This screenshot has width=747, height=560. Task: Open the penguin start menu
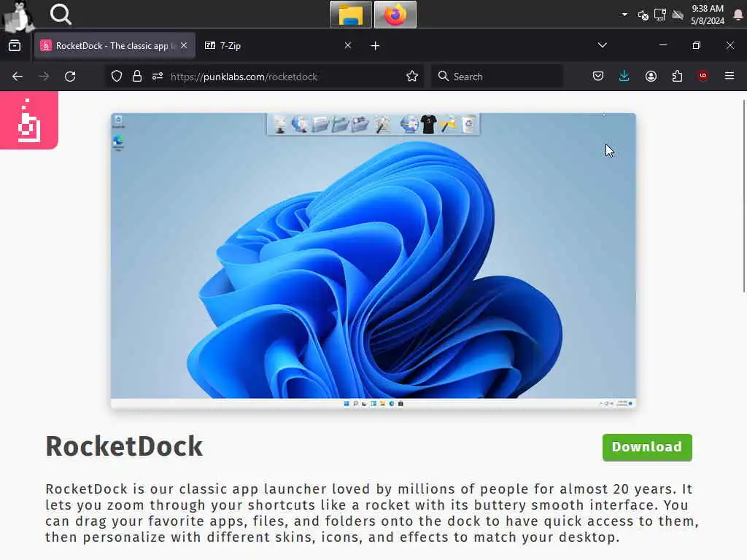point(18,16)
